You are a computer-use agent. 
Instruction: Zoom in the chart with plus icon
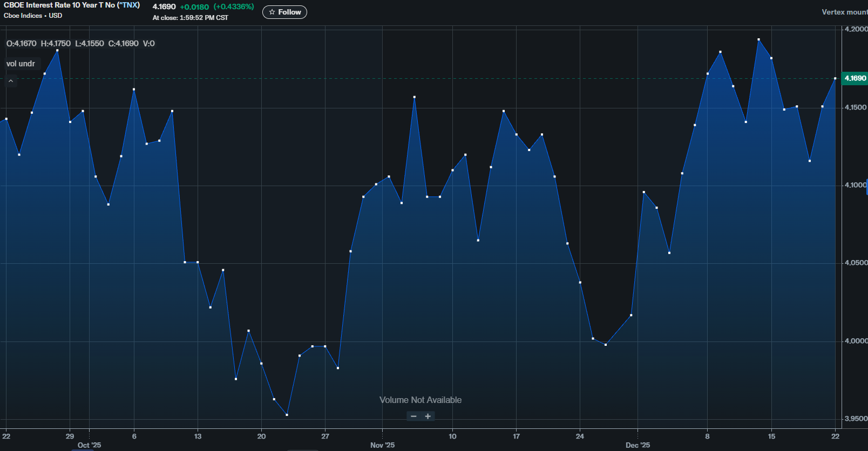pyautogui.click(x=428, y=416)
